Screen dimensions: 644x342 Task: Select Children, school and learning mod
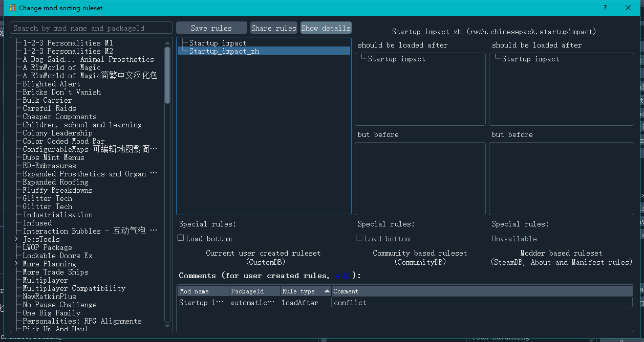pos(82,125)
